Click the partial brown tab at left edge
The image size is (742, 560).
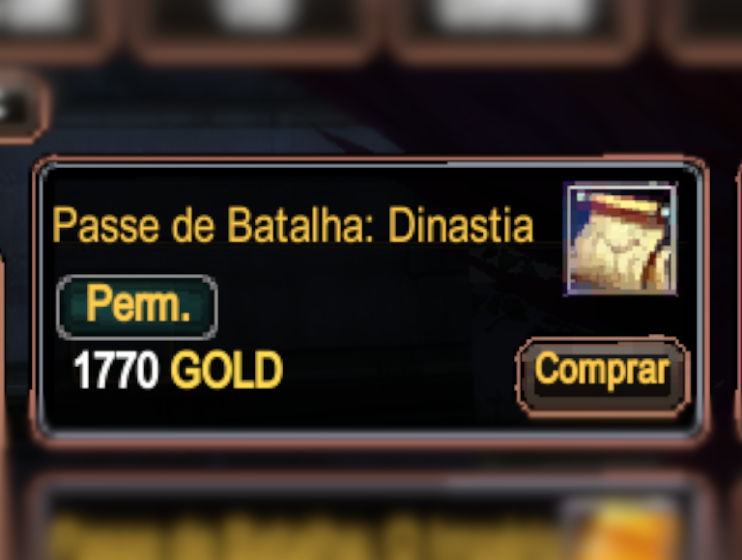[x=21, y=106]
